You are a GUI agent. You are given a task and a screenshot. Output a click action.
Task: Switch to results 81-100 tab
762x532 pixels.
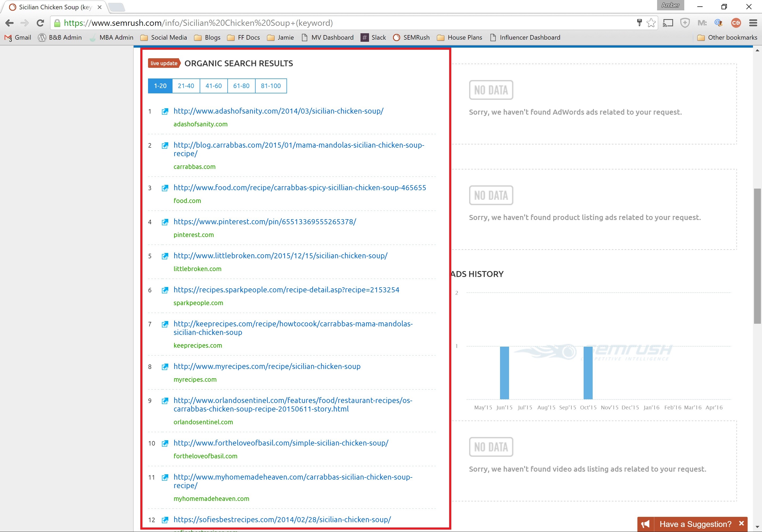pos(271,86)
